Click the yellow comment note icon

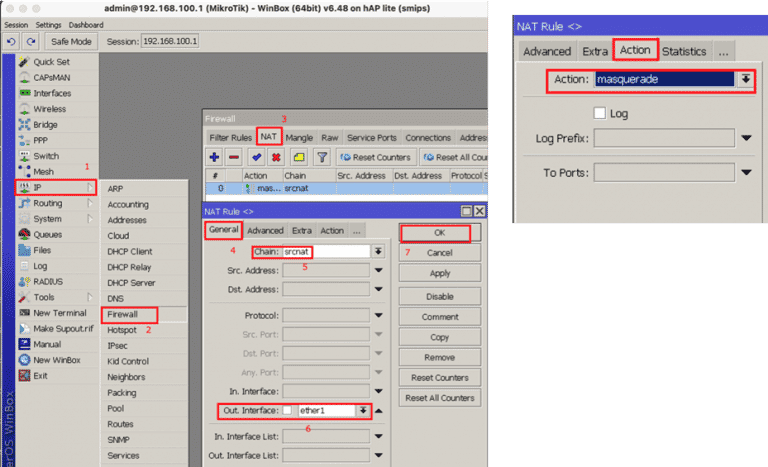(x=298, y=157)
